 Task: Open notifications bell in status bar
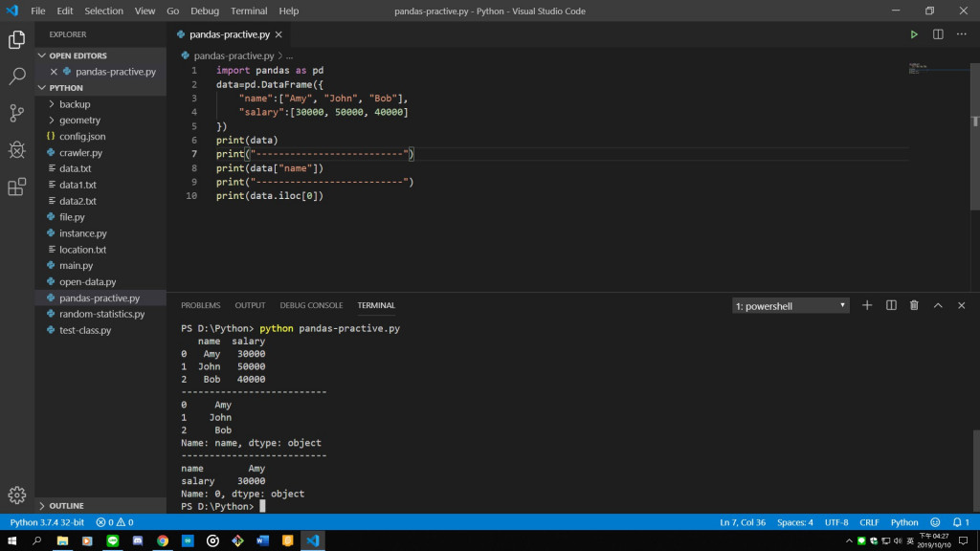coord(961,522)
